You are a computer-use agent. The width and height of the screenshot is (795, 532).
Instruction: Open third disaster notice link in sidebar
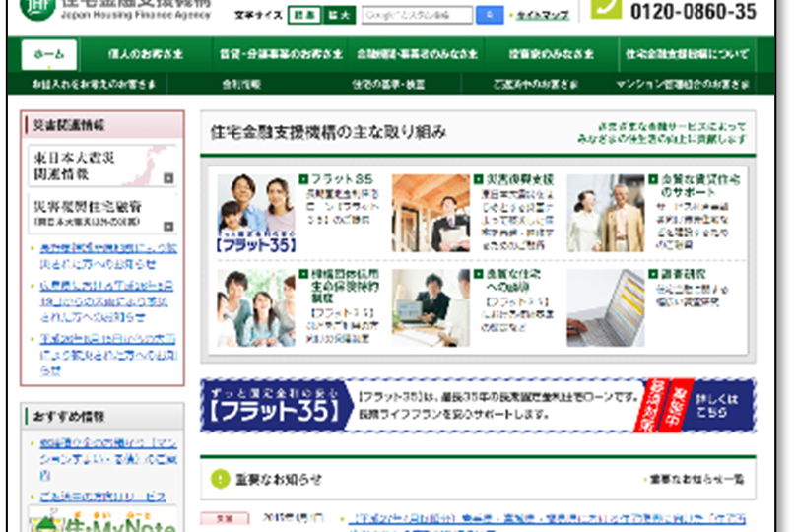pyautogui.click(x=108, y=355)
